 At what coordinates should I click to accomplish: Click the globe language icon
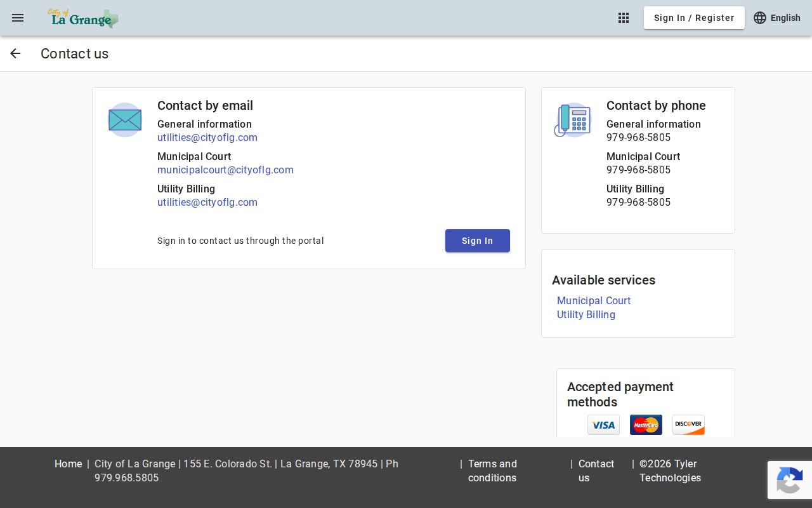pyautogui.click(x=760, y=18)
